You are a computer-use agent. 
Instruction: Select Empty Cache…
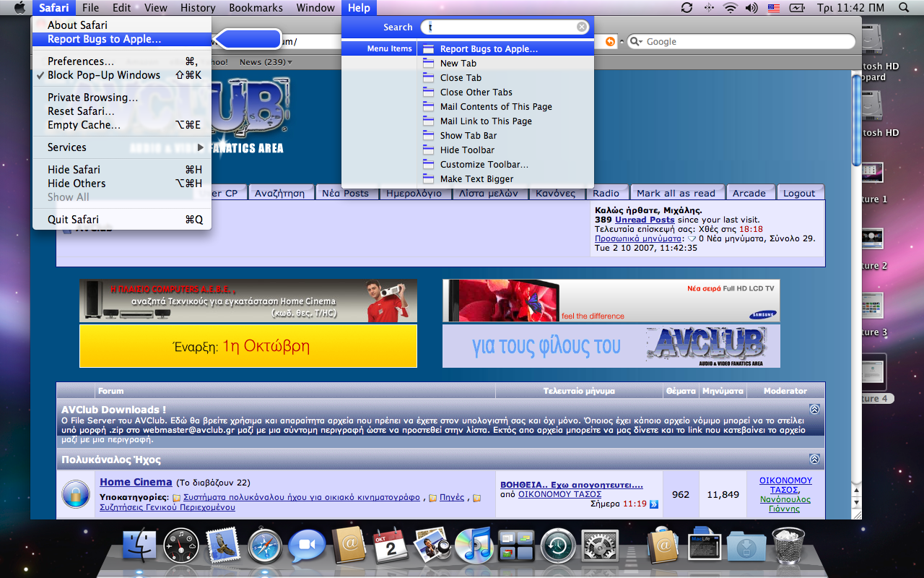pos(122,125)
